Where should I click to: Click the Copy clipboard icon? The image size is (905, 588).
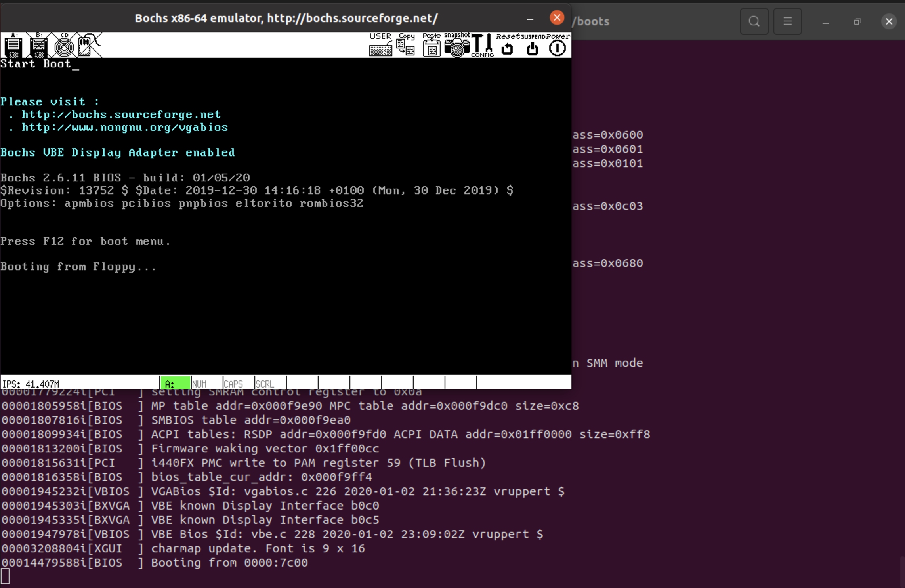coord(406,45)
